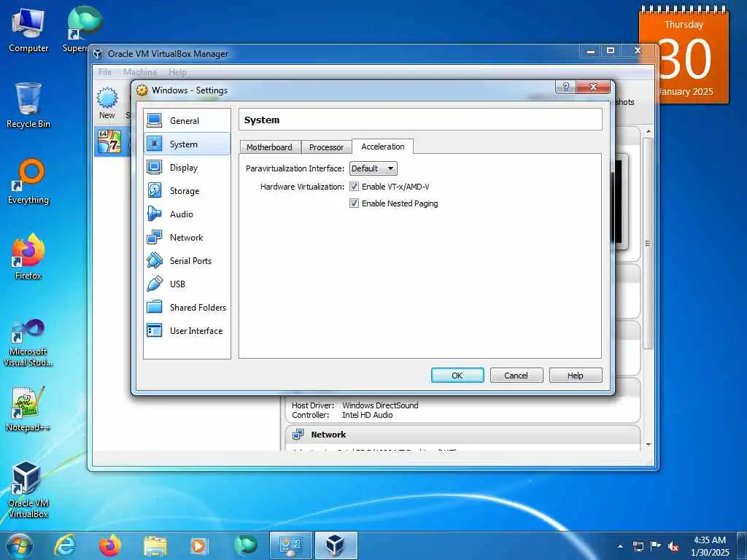Click the scroll up arrow in details pane
This screenshot has width=747, height=560.
pyautogui.click(x=649, y=131)
